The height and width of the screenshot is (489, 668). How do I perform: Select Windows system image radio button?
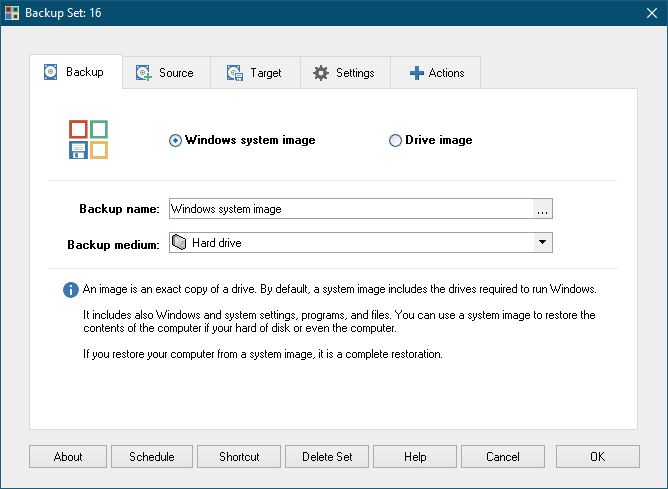pos(175,140)
